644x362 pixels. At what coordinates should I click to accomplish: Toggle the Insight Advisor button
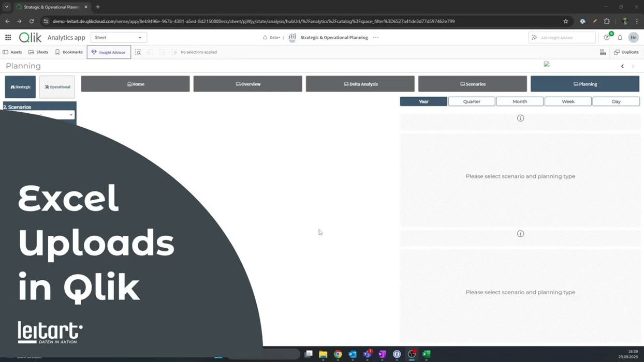click(x=109, y=52)
